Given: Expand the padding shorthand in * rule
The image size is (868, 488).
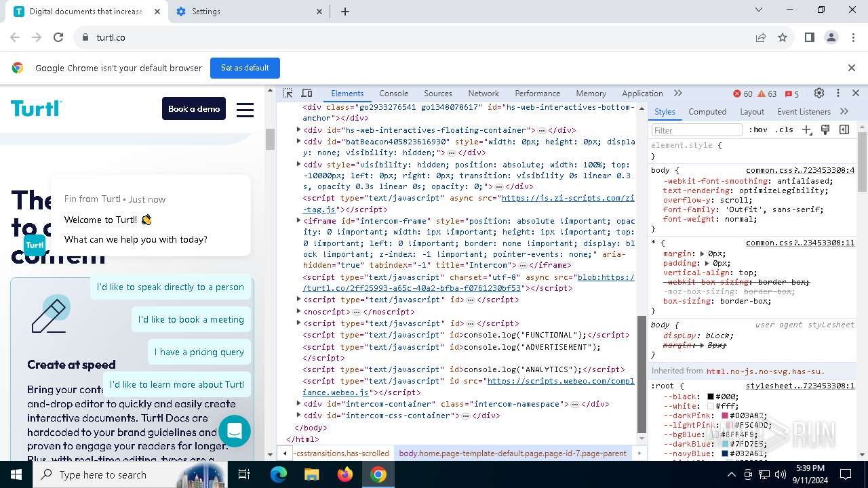Looking at the screenshot, I should pos(707,263).
